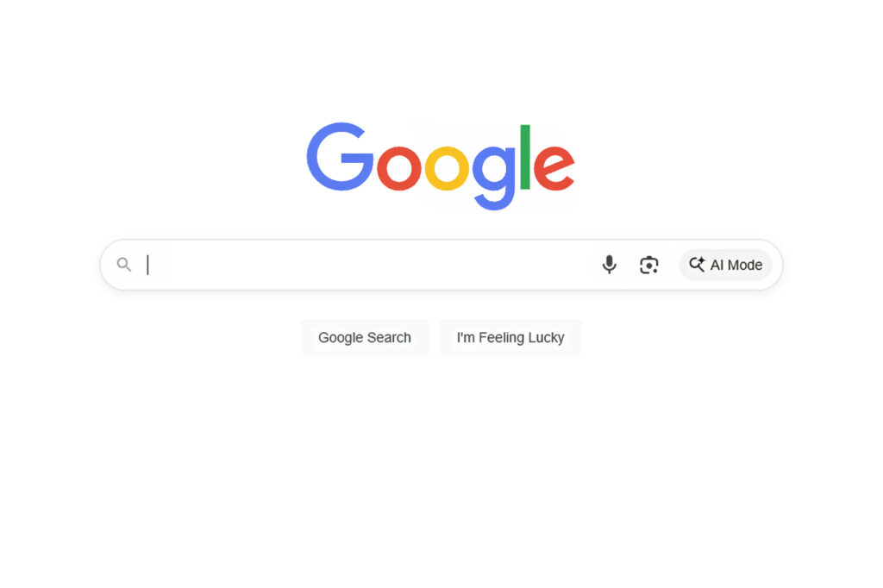Viewport: 883px width, 588px height.
Task: Click the blank page area above the logo
Action: (441, 56)
